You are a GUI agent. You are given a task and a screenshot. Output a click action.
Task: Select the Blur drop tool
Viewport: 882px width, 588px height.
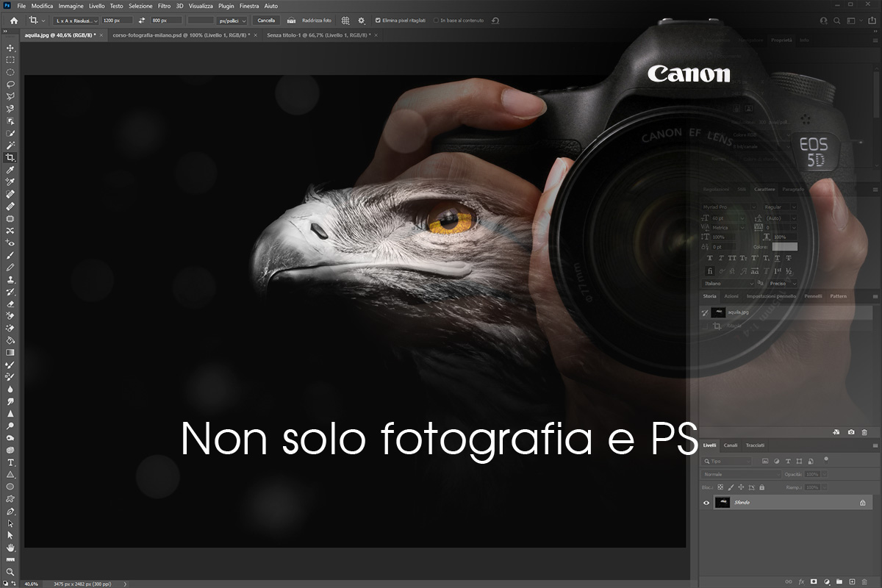pyautogui.click(x=10, y=389)
